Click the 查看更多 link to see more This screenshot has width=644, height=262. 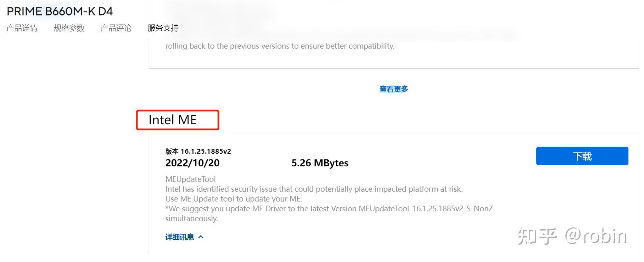393,89
